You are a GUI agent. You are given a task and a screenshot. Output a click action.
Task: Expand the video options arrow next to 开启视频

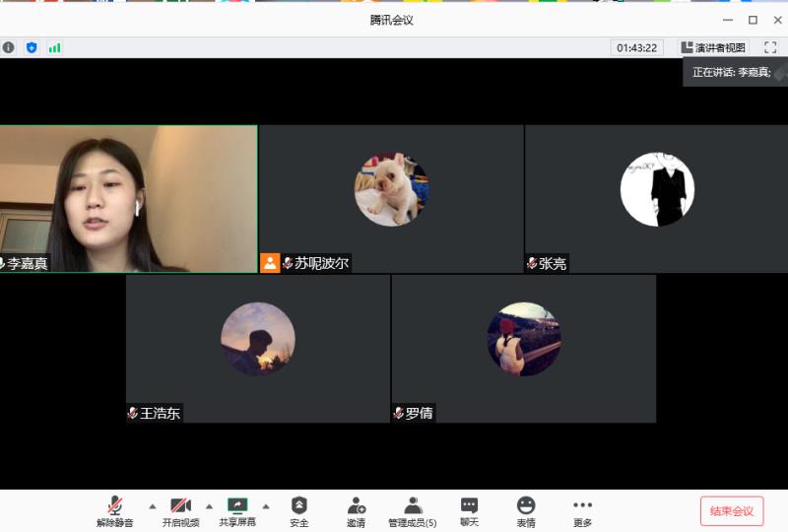(209, 506)
